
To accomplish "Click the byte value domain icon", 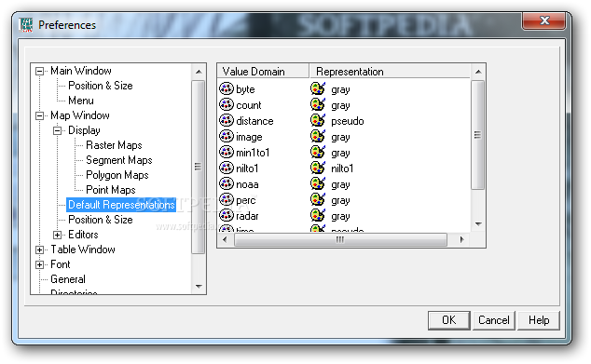I will (227, 88).
